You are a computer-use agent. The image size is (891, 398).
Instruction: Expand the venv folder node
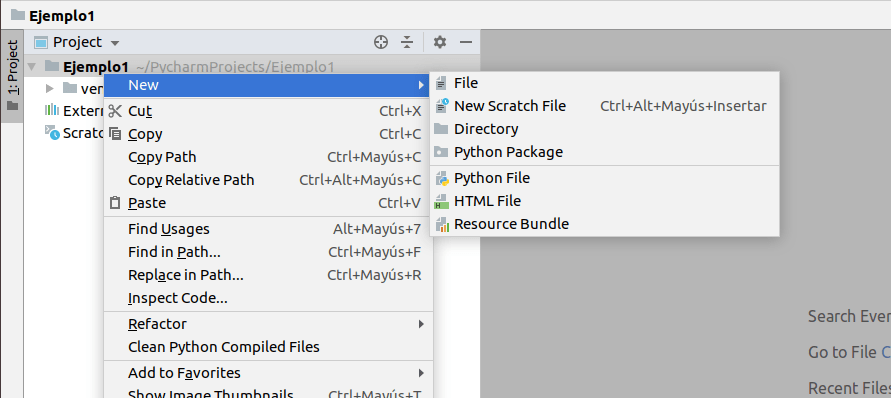coord(49,88)
